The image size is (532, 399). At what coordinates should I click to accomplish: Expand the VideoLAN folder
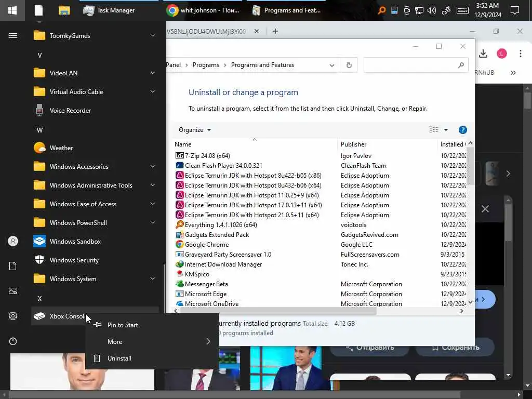coord(95,73)
